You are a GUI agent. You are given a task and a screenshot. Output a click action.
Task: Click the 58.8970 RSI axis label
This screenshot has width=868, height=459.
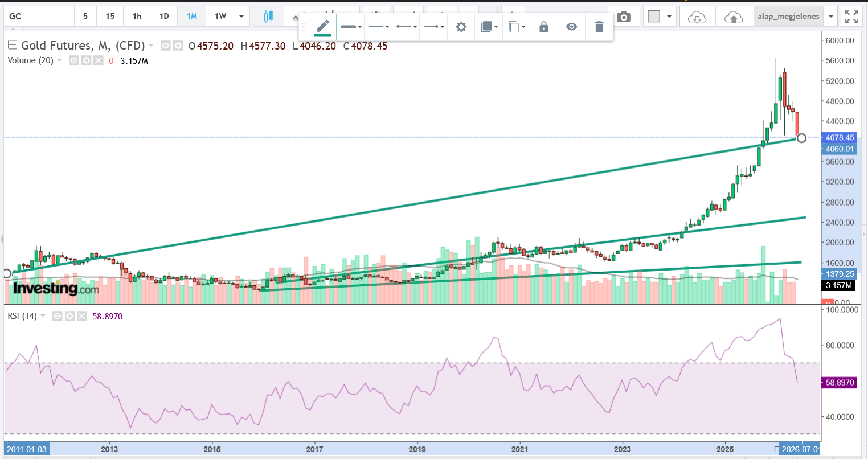pos(840,383)
